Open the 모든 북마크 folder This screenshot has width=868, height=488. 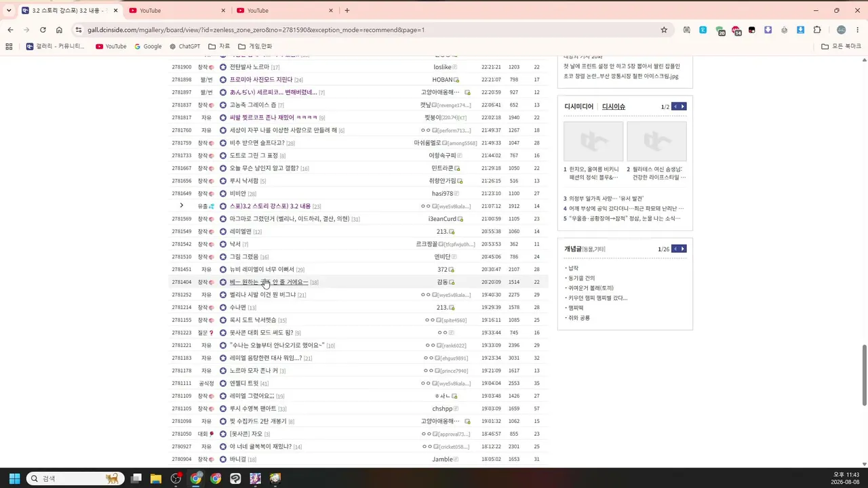[841, 46]
